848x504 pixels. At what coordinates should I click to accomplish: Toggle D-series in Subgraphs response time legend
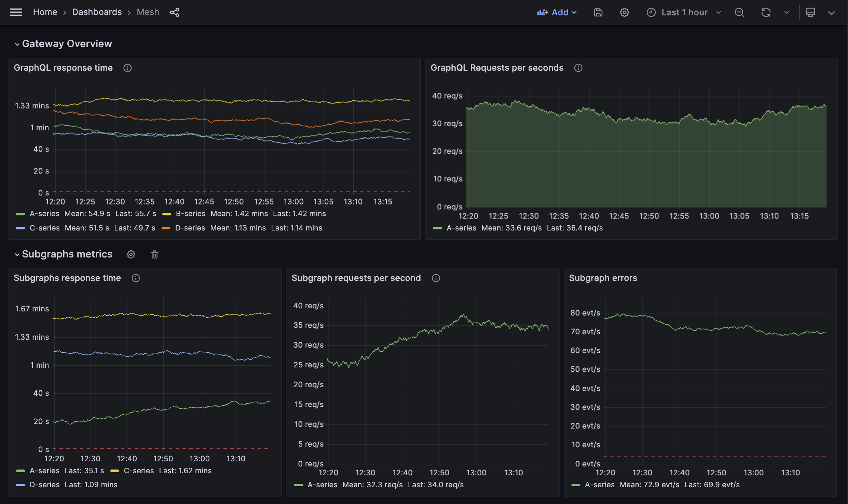44,485
